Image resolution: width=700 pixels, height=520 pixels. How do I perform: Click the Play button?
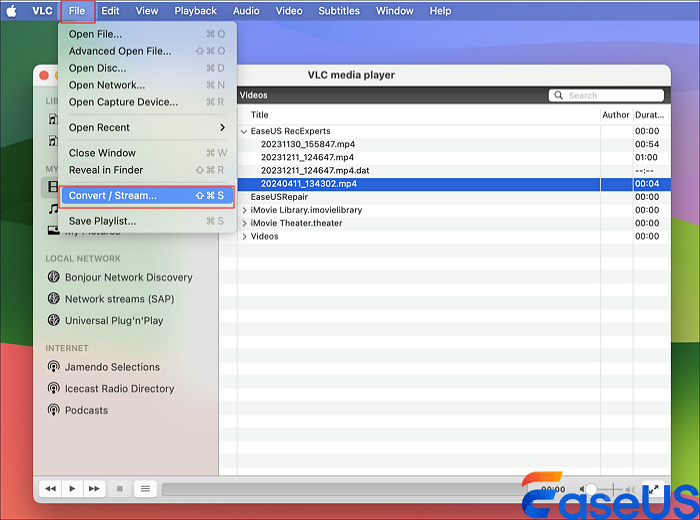[72, 489]
